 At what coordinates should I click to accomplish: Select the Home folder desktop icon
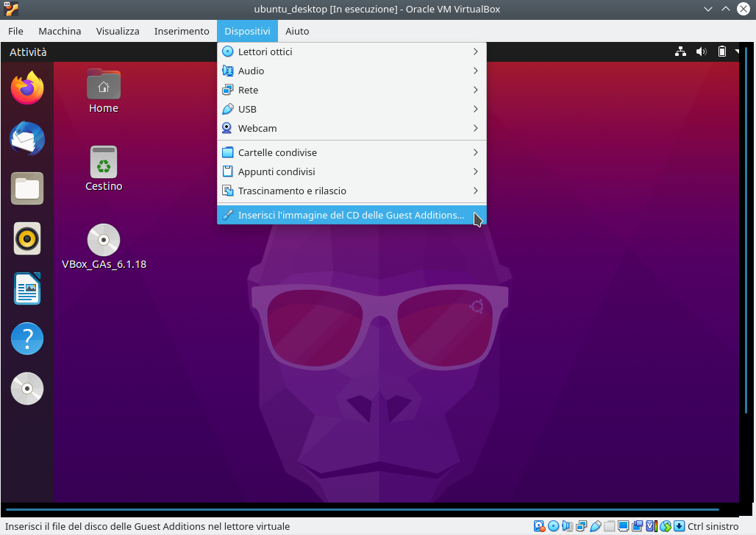104,92
